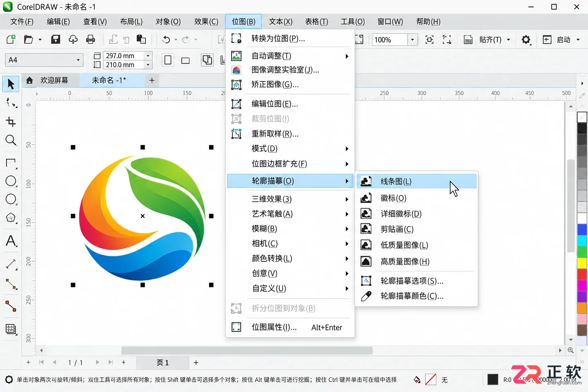Click the fill bucket status icon
The height and width of the screenshot is (392, 588).
tap(416, 380)
